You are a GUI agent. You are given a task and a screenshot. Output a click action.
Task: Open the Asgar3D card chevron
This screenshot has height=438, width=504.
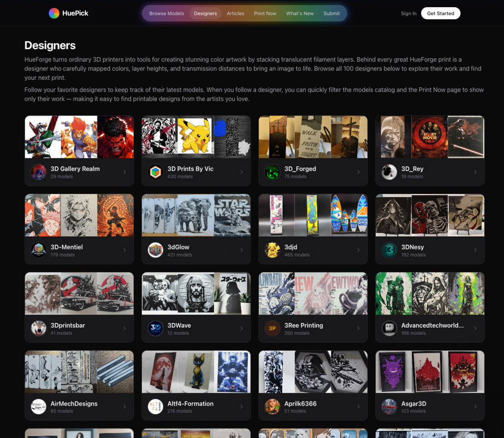pos(475,407)
